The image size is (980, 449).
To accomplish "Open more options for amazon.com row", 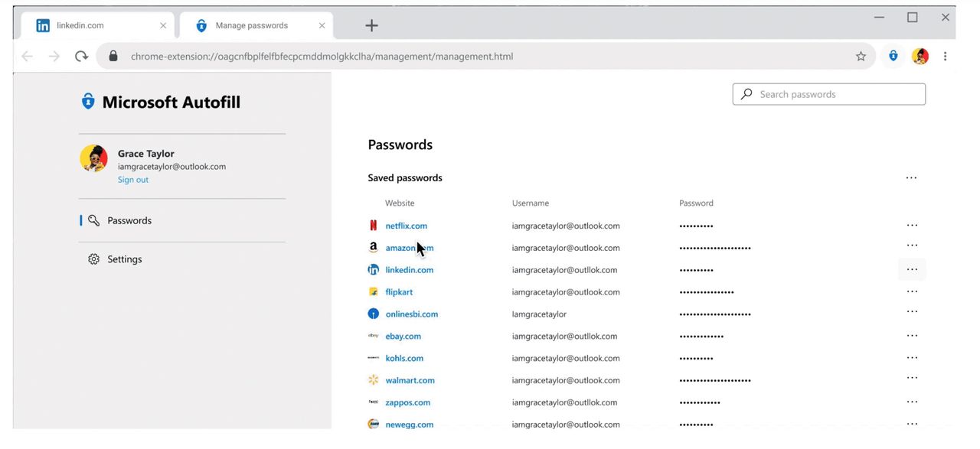I will point(912,246).
